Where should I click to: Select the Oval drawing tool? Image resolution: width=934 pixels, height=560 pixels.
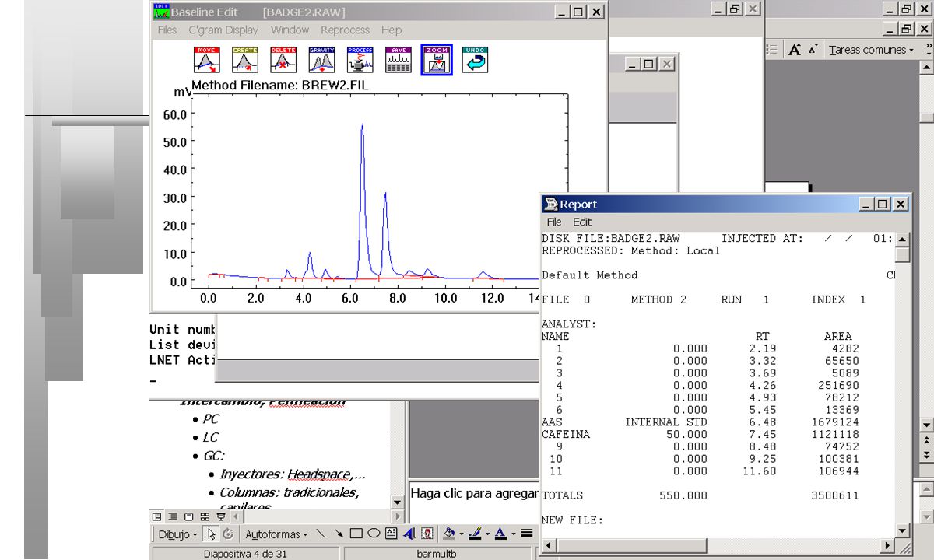(x=374, y=534)
